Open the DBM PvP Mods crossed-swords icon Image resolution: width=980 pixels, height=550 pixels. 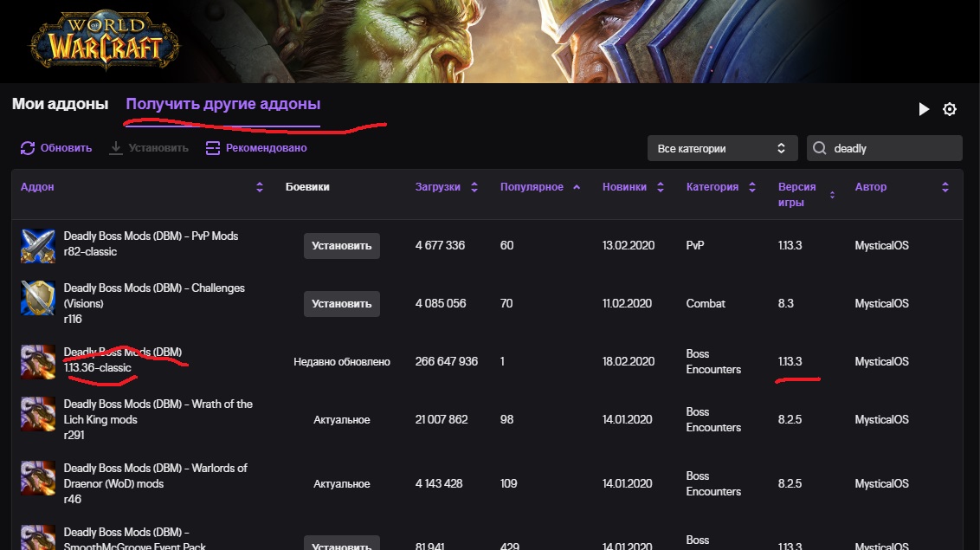[x=38, y=246]
